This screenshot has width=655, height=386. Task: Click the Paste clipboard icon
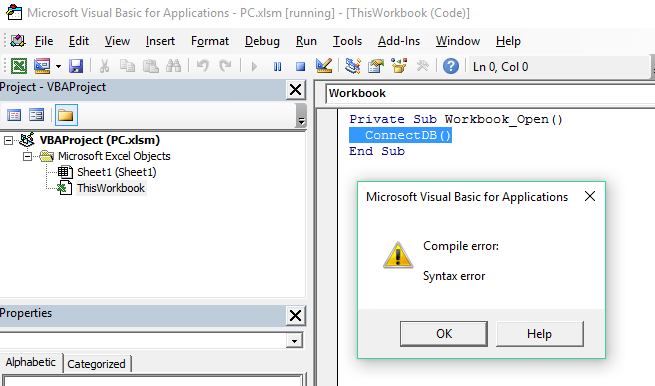click(150, 66)
